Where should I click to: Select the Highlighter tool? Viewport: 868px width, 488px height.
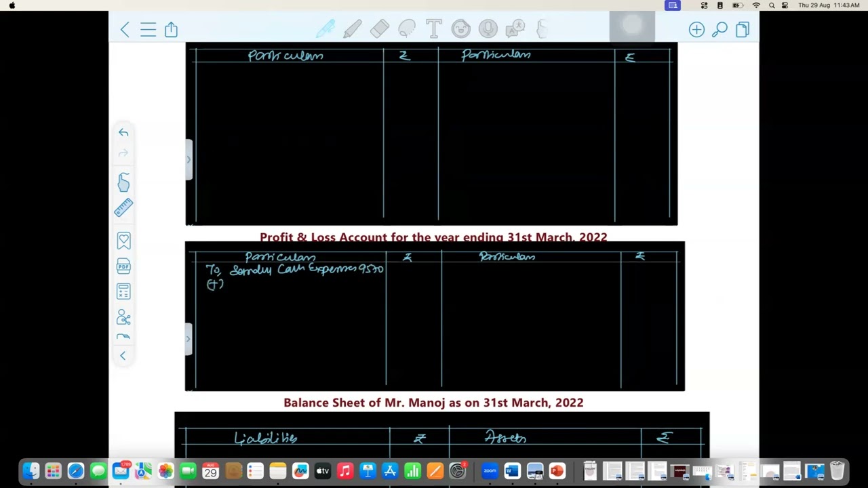tap(352, 28)
